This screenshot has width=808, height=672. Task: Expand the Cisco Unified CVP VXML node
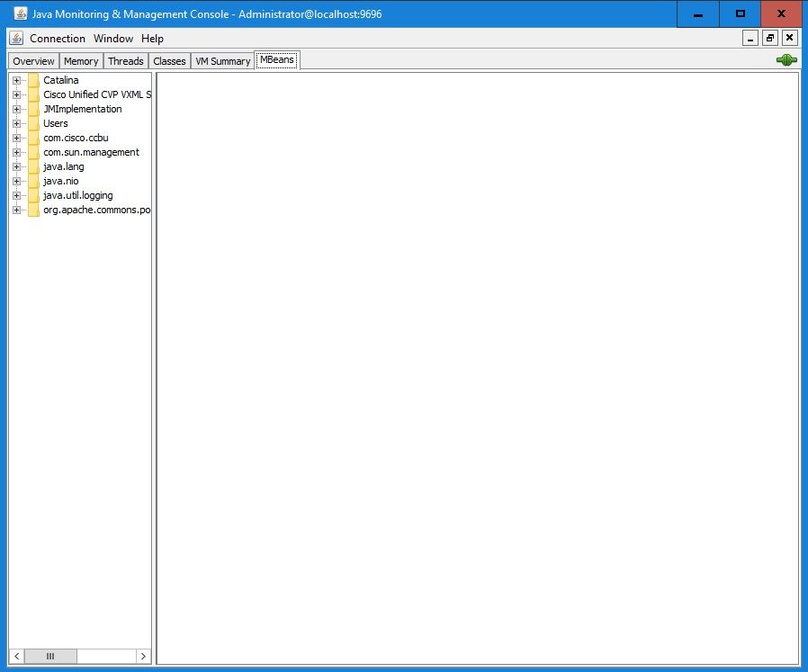coord(16,94)
